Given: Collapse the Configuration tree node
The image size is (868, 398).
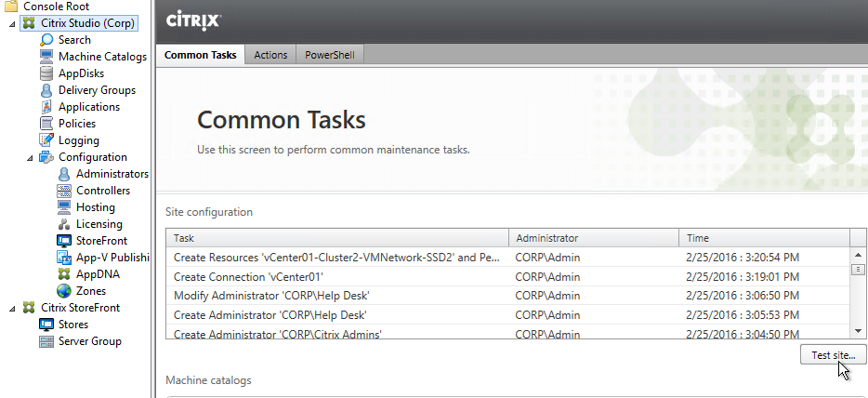Looking at the screenshot, I should tap(30, 158).
